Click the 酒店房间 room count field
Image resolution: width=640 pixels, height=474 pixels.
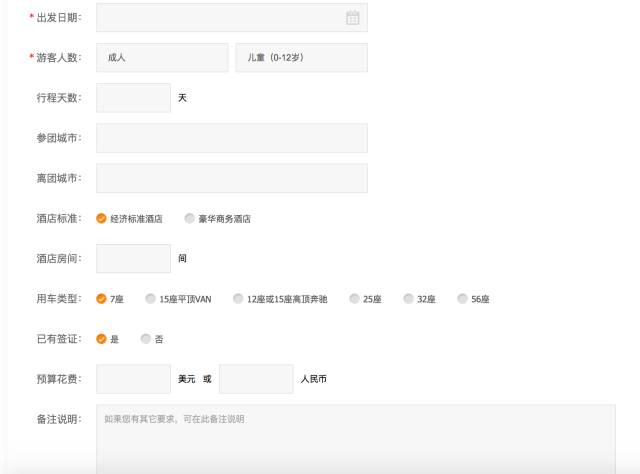click(x=133, y=258)
